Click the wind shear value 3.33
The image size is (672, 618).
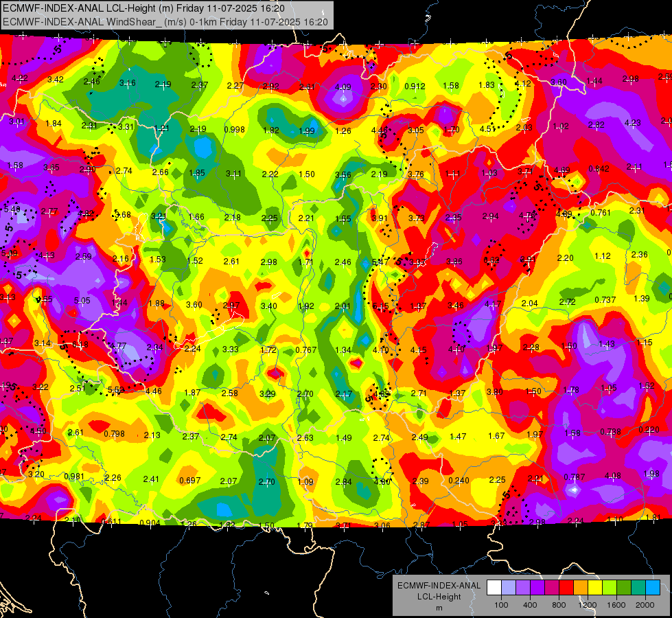(231, 349)
